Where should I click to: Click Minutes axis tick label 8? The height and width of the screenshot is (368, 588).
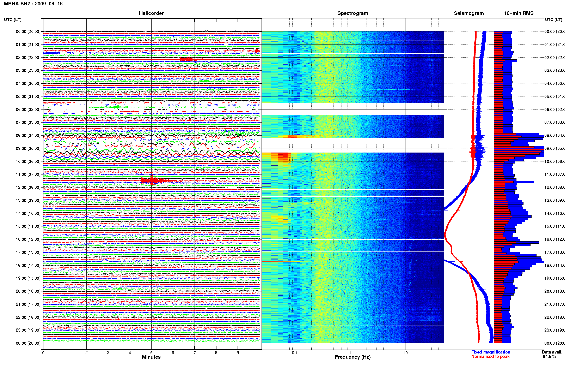(x=216, y=353)
